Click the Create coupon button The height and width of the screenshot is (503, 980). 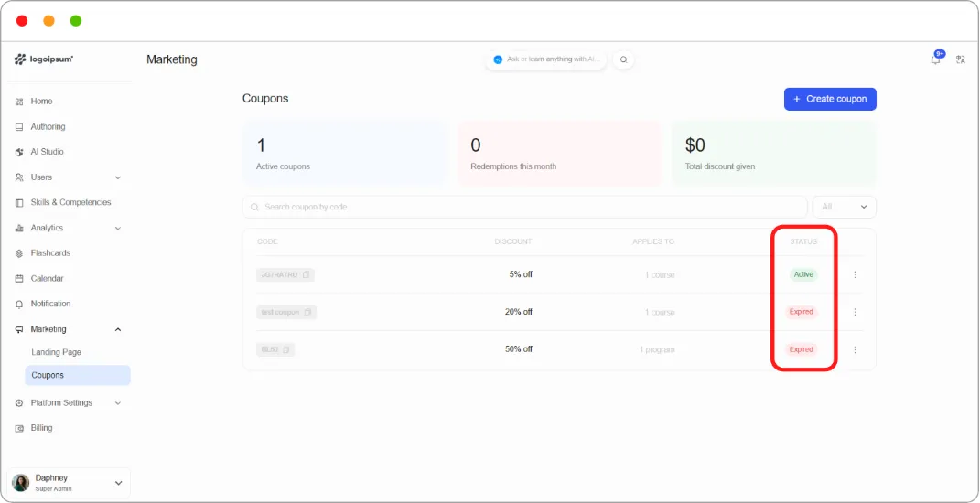pos(830,99)
